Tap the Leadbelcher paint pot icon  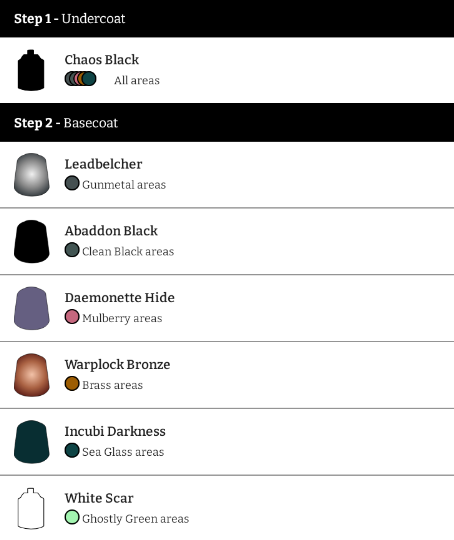pyautogui.click(x=32, y=175)
